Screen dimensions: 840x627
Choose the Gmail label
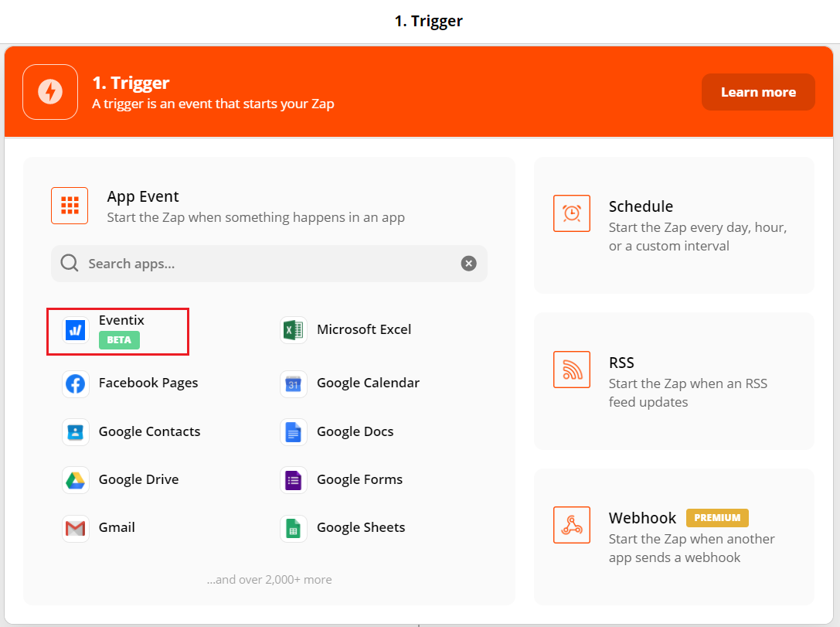[117, 527]
